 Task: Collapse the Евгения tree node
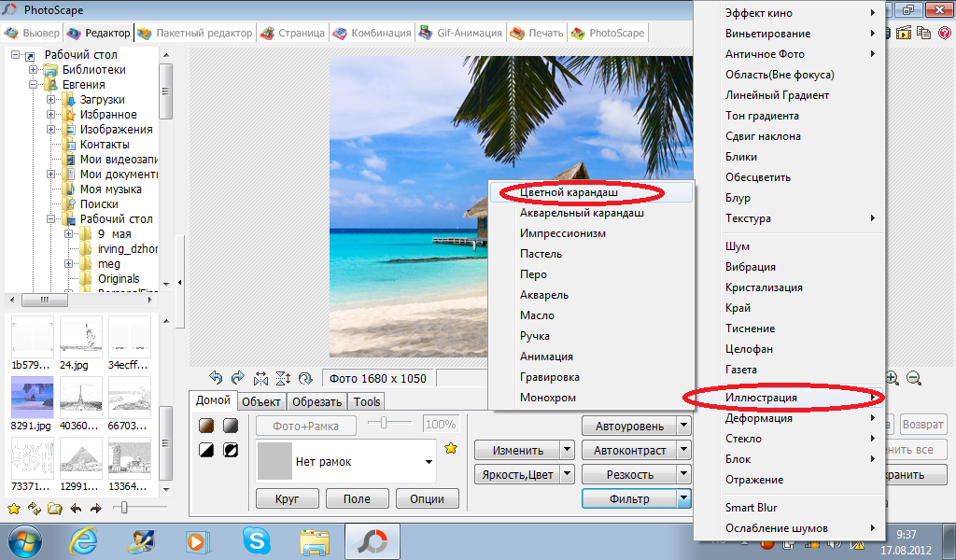click(x=33, y=85)
